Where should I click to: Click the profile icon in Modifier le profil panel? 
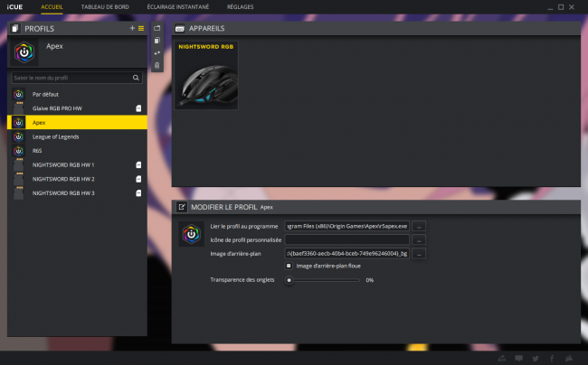pos(191,234)
